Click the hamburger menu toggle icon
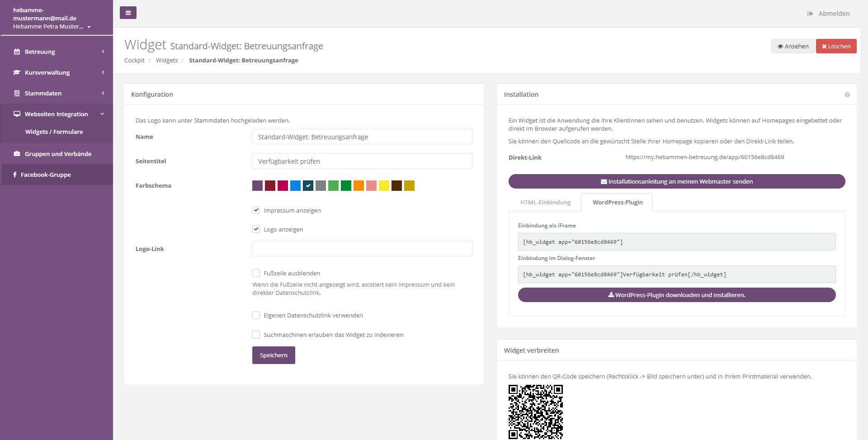The image size is (868, 440). click(x=128, y=13)
